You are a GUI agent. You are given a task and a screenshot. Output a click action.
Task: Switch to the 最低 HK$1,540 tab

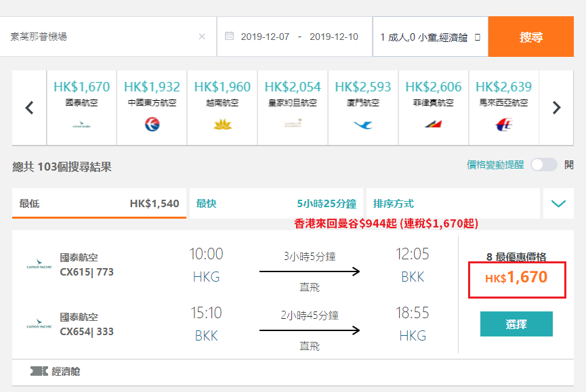coord(99,204)
